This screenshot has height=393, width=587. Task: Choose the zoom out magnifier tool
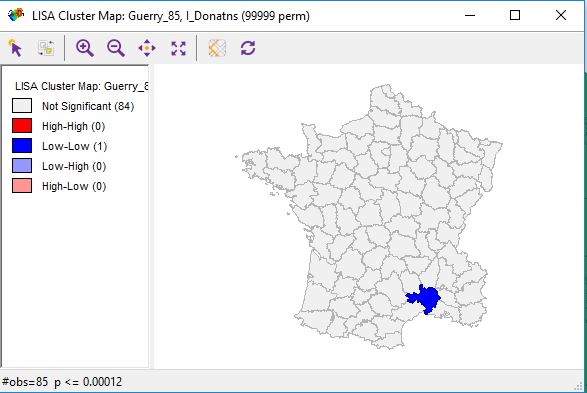116,48
